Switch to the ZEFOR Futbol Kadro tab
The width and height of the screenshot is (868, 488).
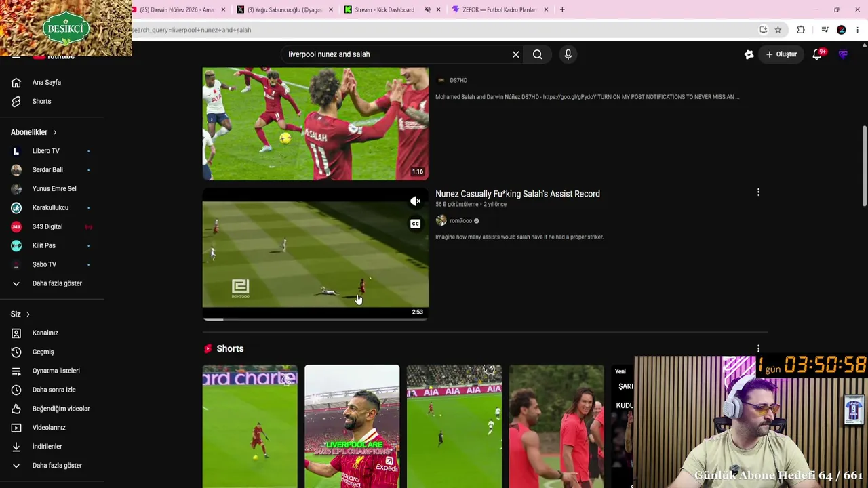point(499,9)
